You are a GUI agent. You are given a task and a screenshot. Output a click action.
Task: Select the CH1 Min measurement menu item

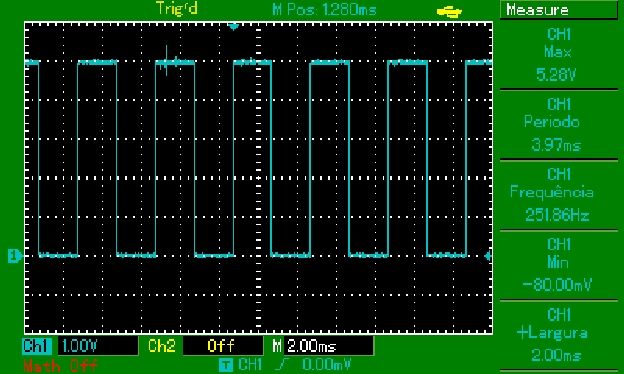click(559, 265)
